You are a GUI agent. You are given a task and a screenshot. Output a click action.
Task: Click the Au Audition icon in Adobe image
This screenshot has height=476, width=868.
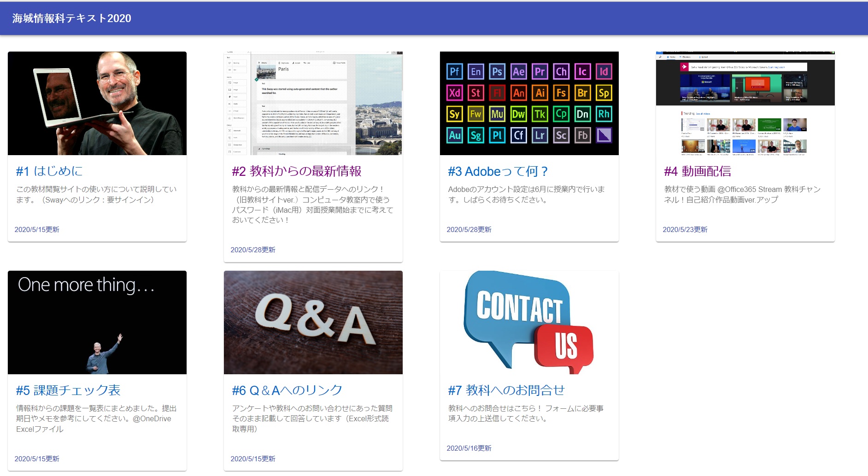tap(455, 135)
